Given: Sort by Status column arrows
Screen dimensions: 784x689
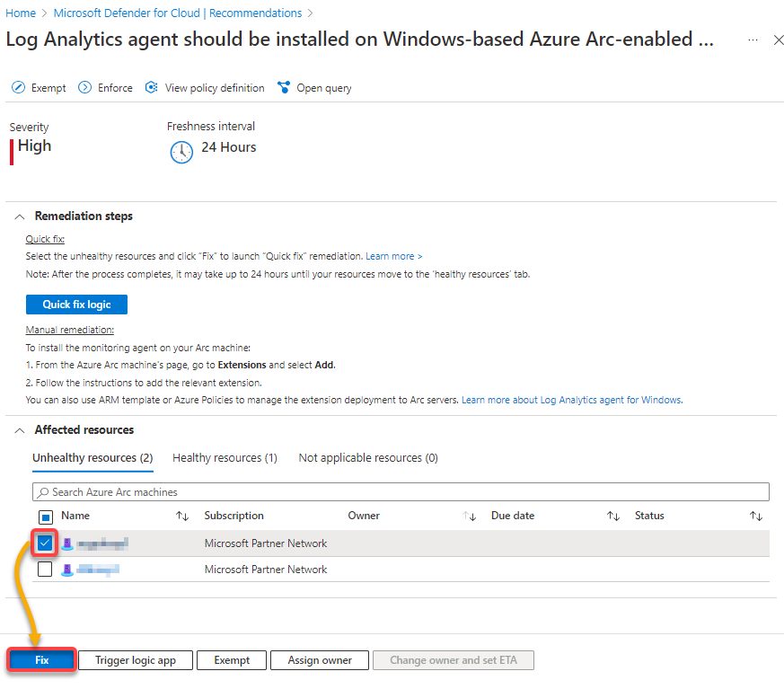Looking at the screenshot, I should [x=756, y=516].
